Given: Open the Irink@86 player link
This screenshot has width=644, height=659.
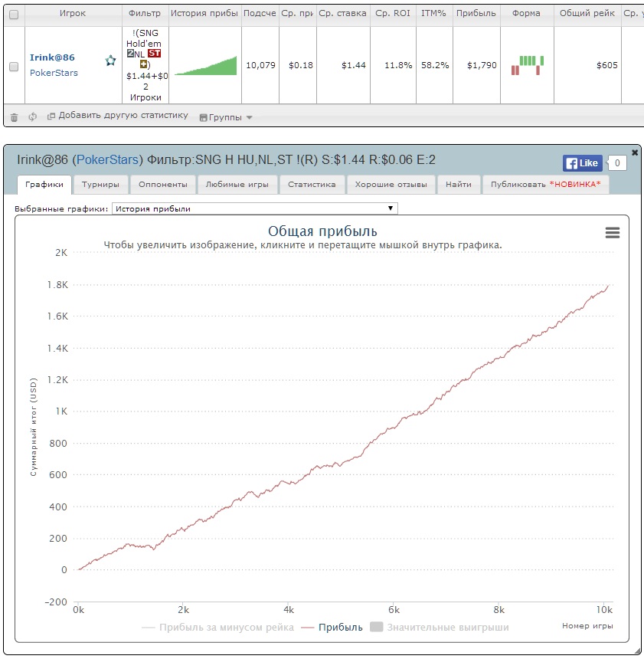Looking at the screenshot, I should 52,57.
